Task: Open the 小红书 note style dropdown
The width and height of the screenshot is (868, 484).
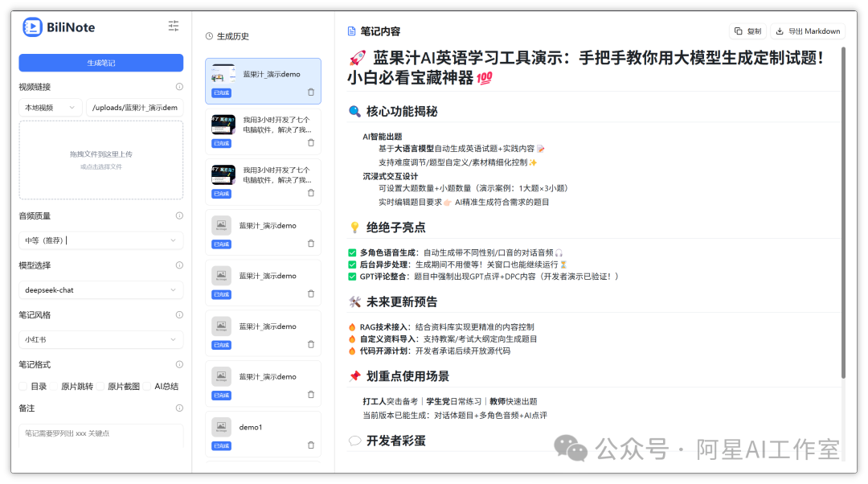Action: click(100, 339)
